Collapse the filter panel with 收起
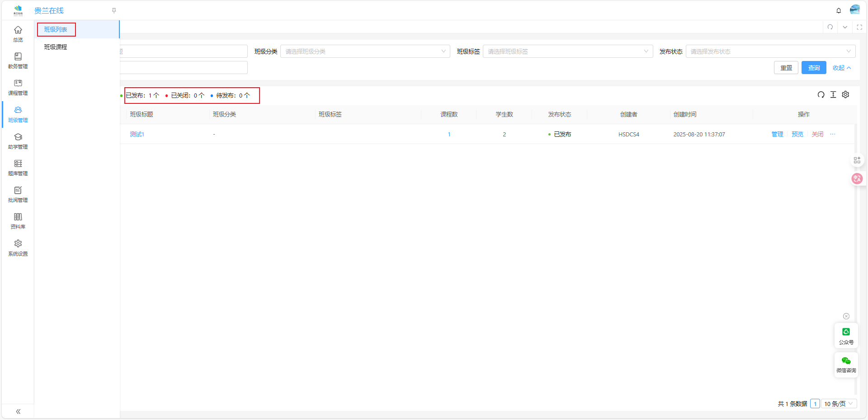868x420 pixels. pyautogui.click(x=841, y=68)
